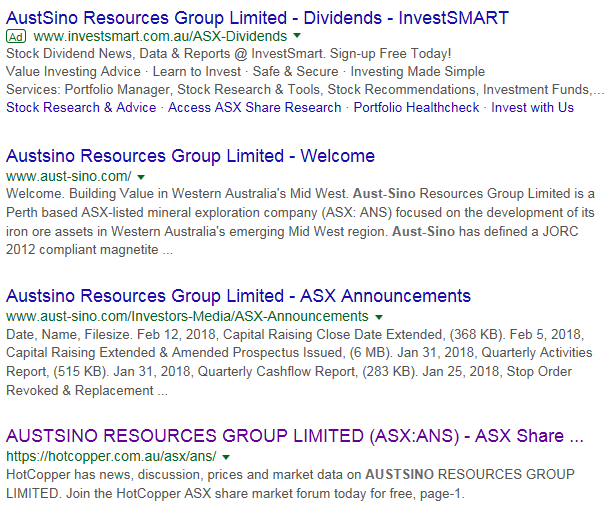Open Austsino ASX Announcements result title
The height and width of the screenshot is (511, 606).
click(238, 296)
